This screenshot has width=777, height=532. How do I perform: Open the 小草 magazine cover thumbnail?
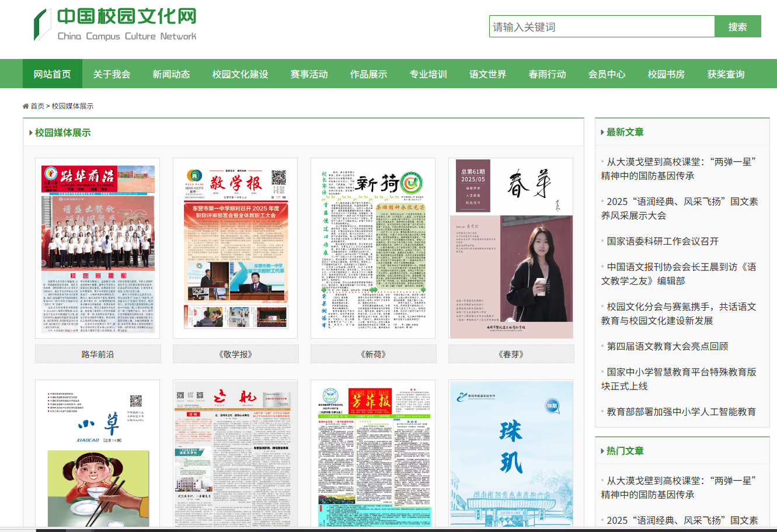tap(97, 455)
